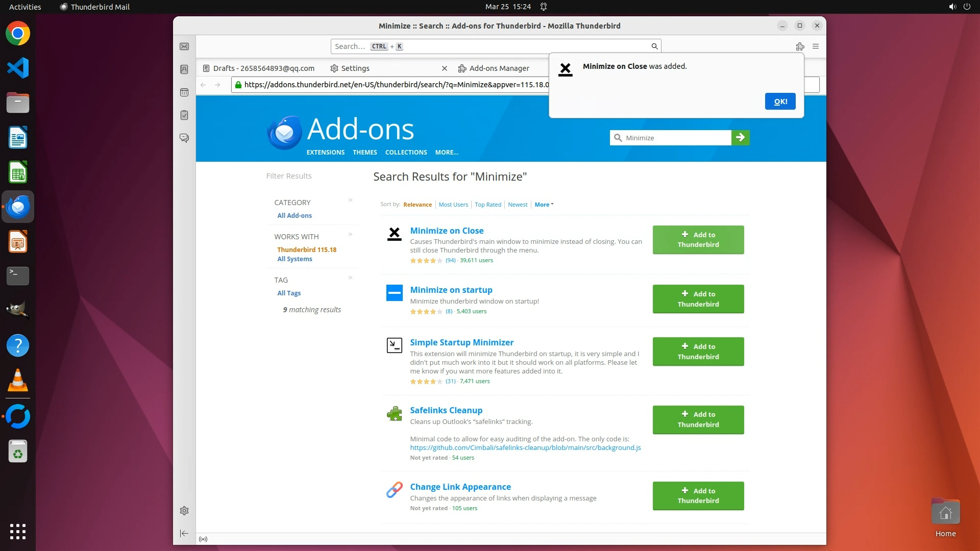Click the green search arrow button

point(740,138)
